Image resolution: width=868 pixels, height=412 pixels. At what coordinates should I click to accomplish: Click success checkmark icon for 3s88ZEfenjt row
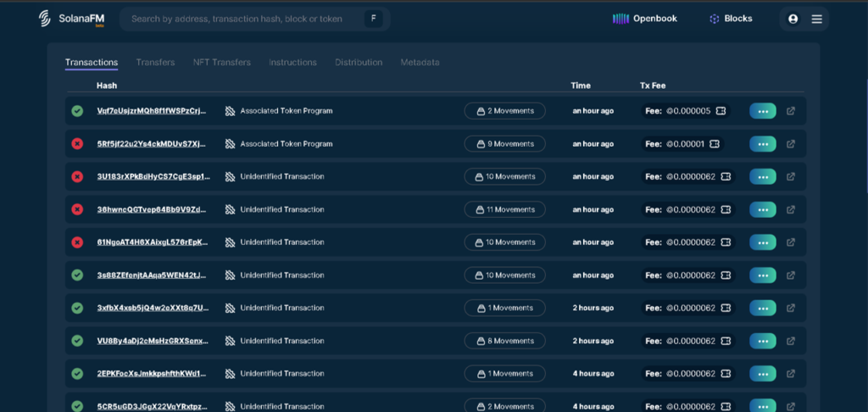[x=77, y=276]
